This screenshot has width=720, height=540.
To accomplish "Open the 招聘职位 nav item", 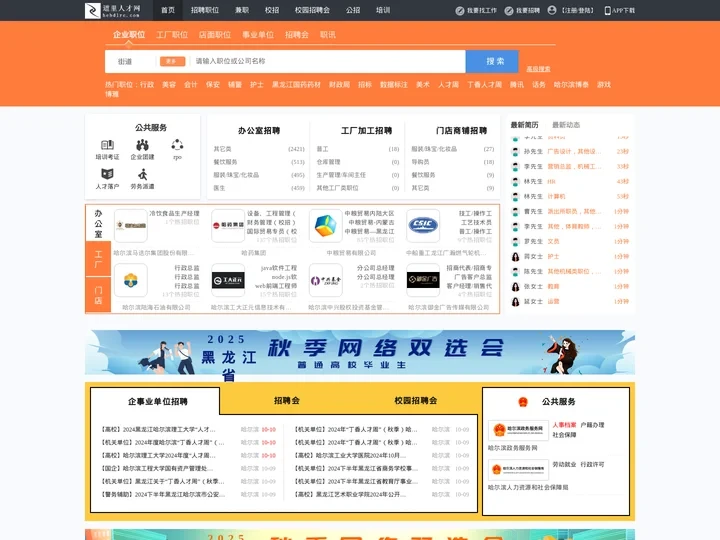I will coord(205,10).
